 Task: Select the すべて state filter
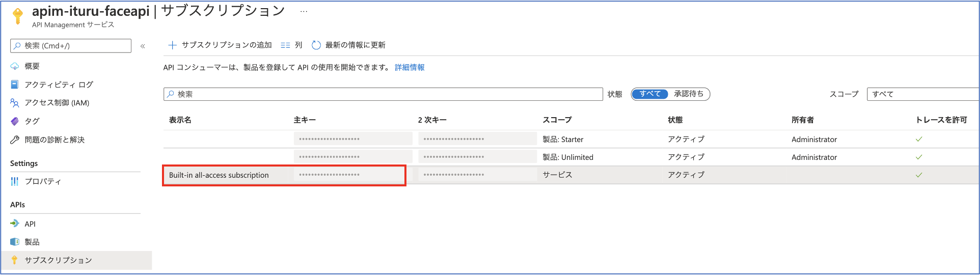[650, 94]
